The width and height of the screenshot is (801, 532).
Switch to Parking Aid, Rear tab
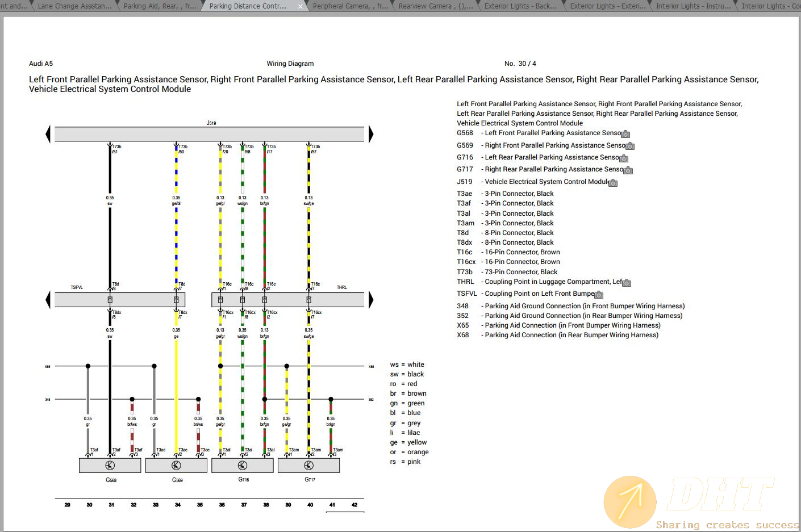[x=160, y=6]
